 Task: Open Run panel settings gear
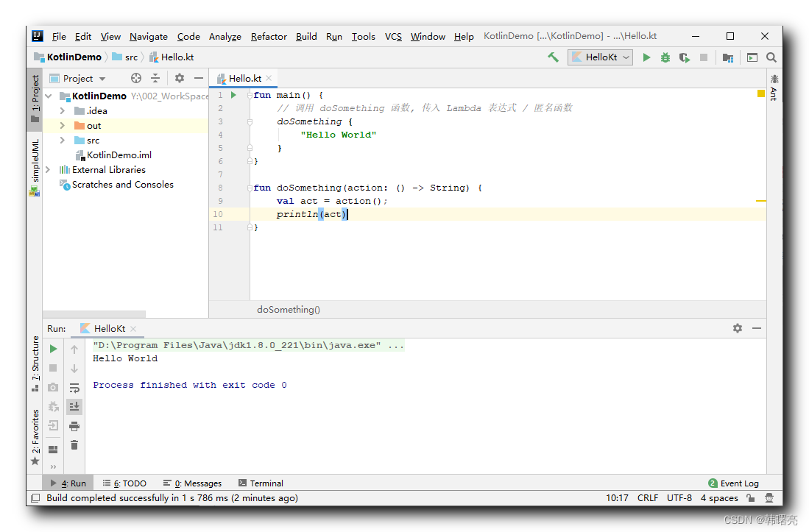coord(738,328)
